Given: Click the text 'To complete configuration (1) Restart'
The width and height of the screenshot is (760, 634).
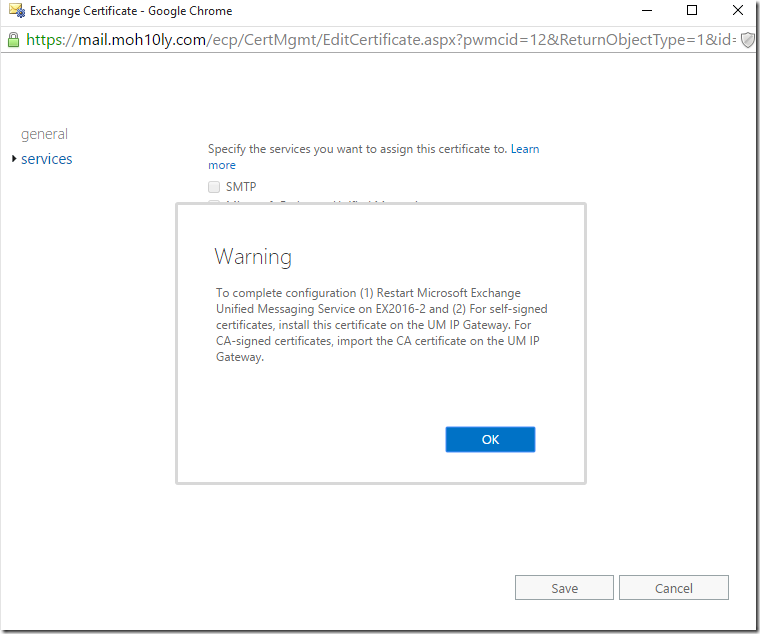Looking at the screenshot, I should coord(315,293).
